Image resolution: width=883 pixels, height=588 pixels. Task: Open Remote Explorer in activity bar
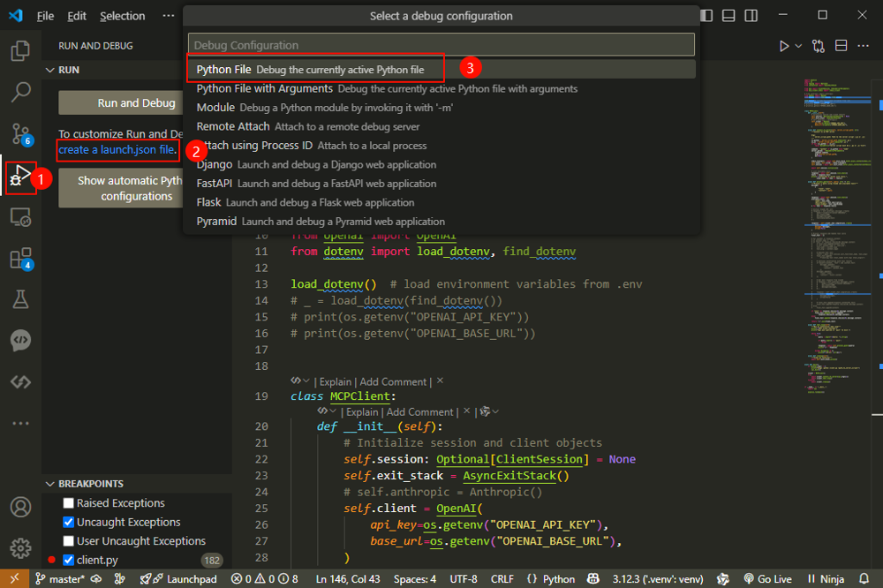click(x=19, y=217)
